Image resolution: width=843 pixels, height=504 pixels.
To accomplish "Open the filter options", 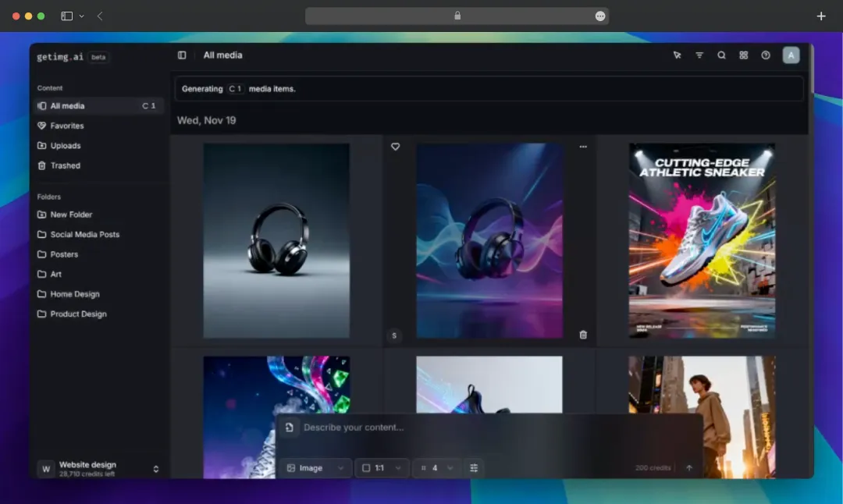I will coord(699,55).
